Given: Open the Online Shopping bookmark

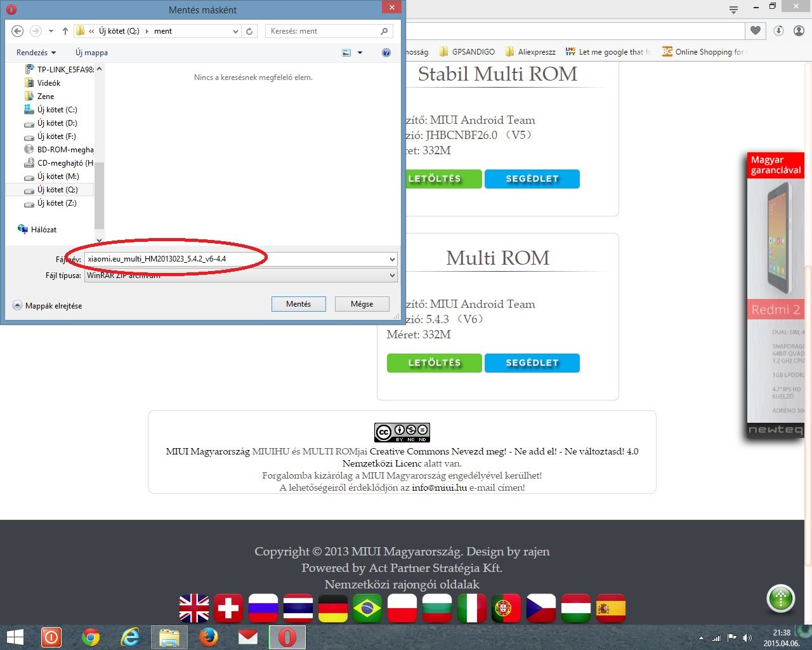Looking at the screenshot, I should [x=704, y=52].
